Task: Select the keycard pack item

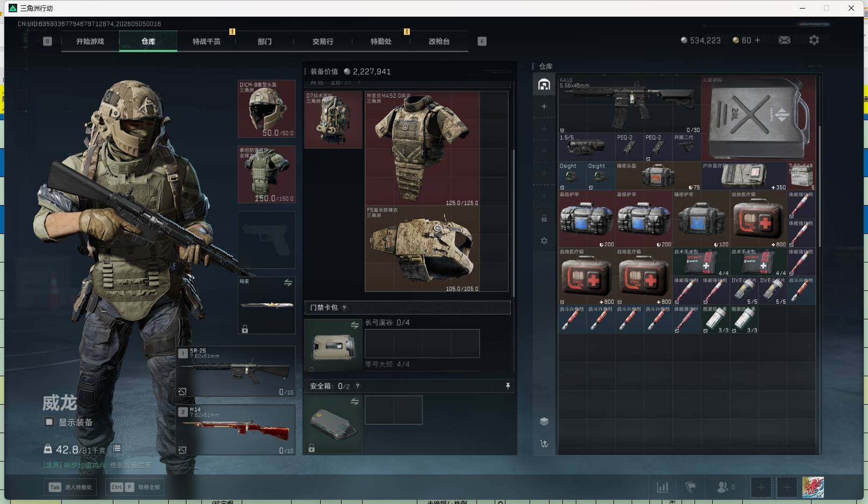Action: click(x=334, y=346)
